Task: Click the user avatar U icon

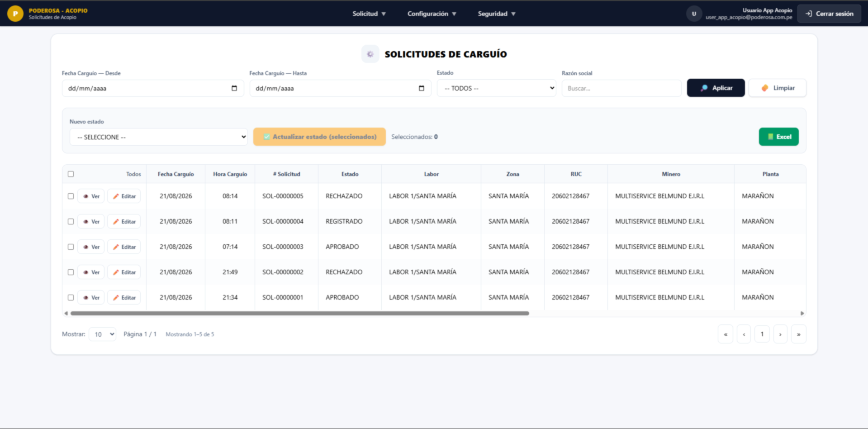Action: (694, 14)
